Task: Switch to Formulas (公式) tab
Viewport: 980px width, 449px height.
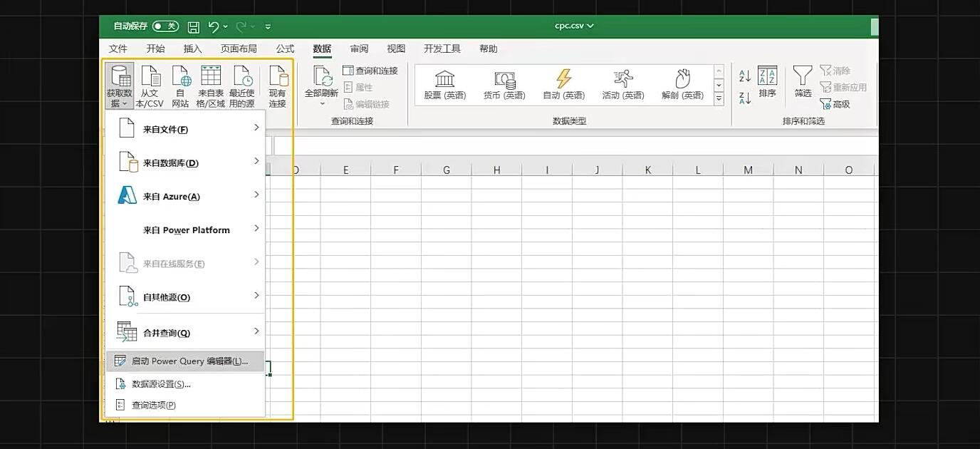Action: [x=285, y=48]
